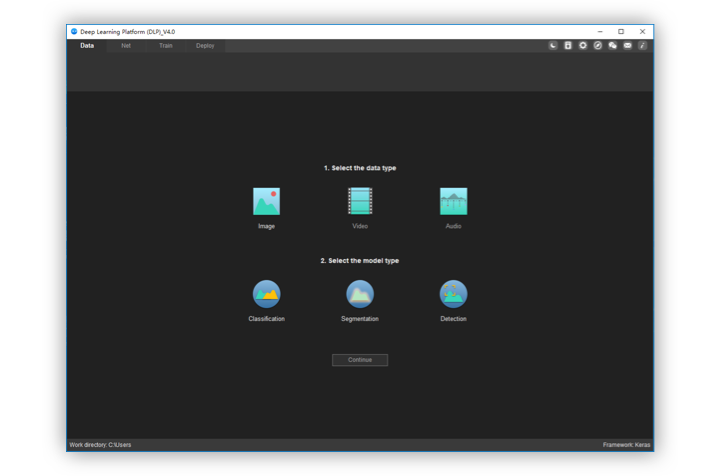
Task: Click the 'Video' label under data types
Action: (360, 226)
